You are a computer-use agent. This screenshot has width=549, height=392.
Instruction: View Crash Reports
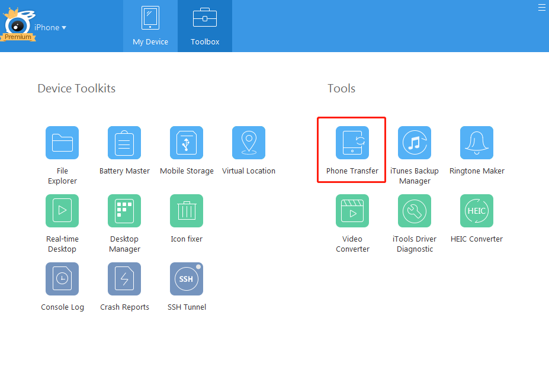click(x=124, y=279)
